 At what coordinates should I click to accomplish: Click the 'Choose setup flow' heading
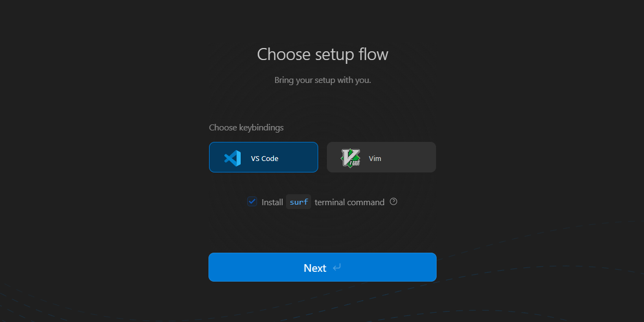pyautogui.click(x=323, y=54)
